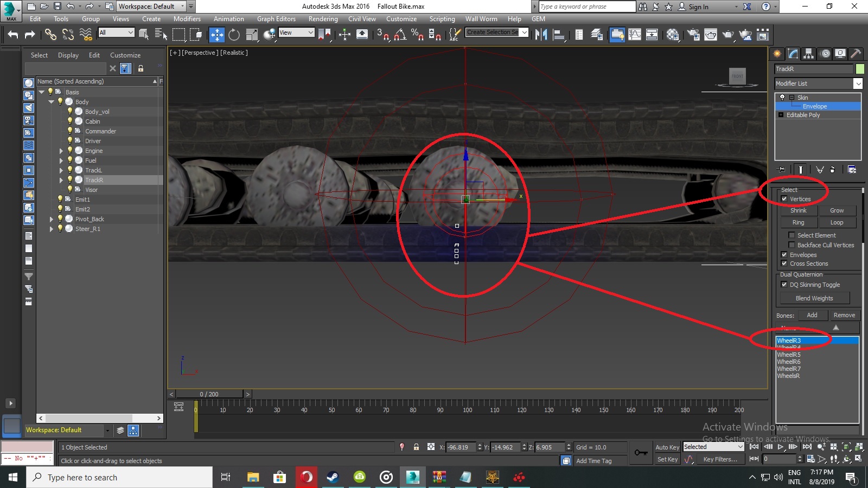Toggle the 3D Snaps button
Viewport: 868px width, 488px height.
[x=383, y=35]
